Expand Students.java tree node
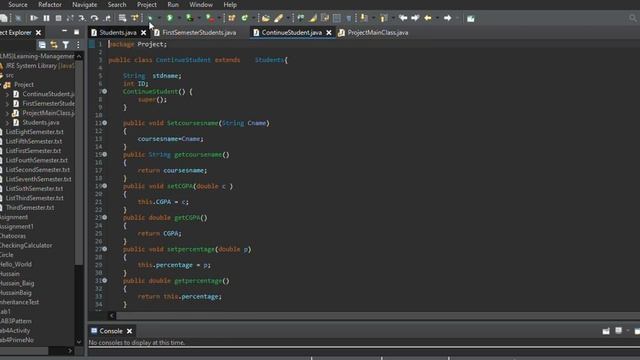The image size is (640, 360). 7,122
